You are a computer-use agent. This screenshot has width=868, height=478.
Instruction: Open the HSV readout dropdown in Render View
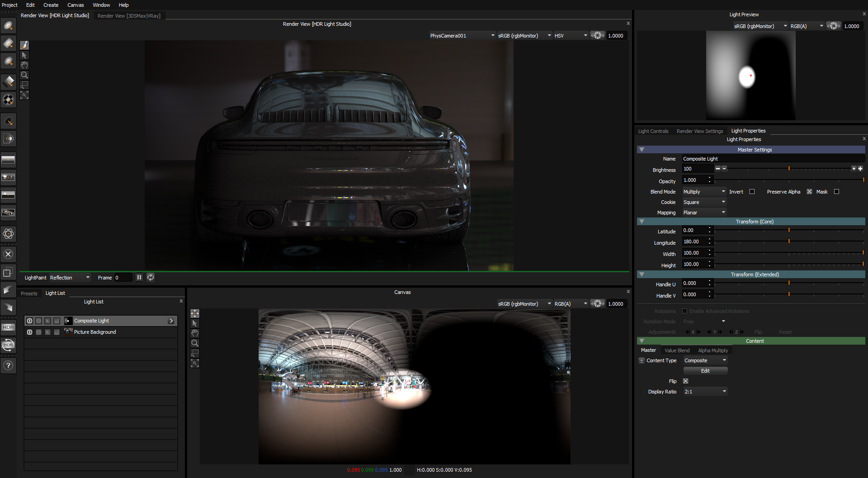[571, 35]
